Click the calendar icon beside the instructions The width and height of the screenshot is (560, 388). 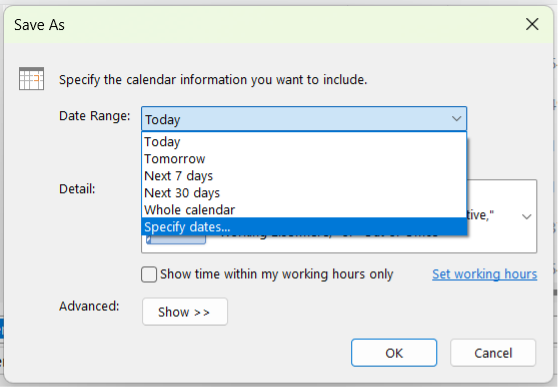pos(31,78)
